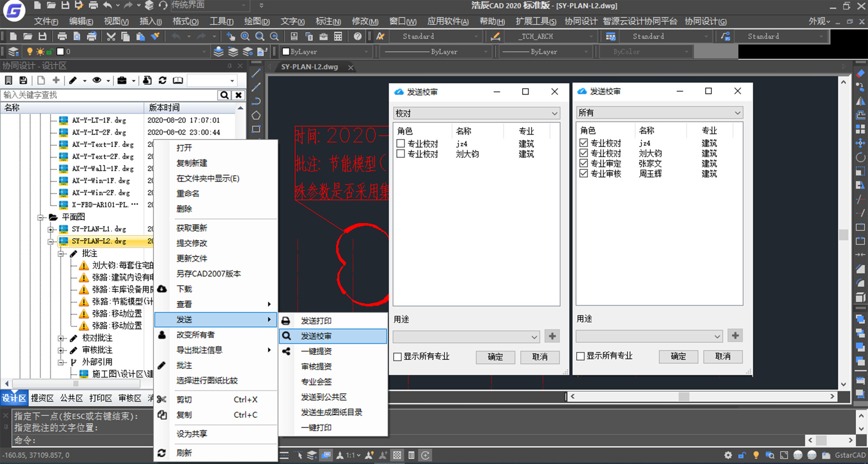Image resolution: width=868 pixels, height=464 pixels.
Task: Select 改变所有者 in context menu
Action: pyautogui.click(x=195, y=334)
